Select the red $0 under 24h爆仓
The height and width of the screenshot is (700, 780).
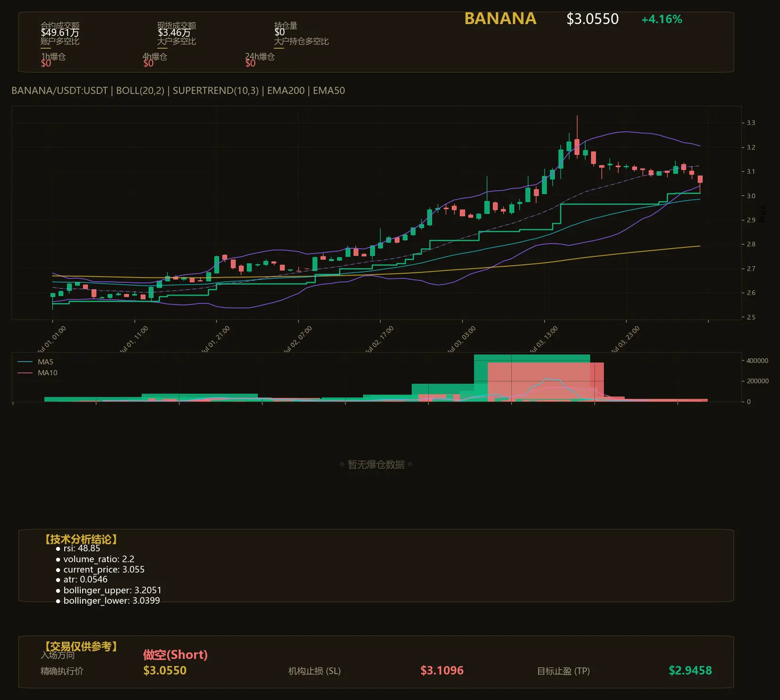click(250, 63)
